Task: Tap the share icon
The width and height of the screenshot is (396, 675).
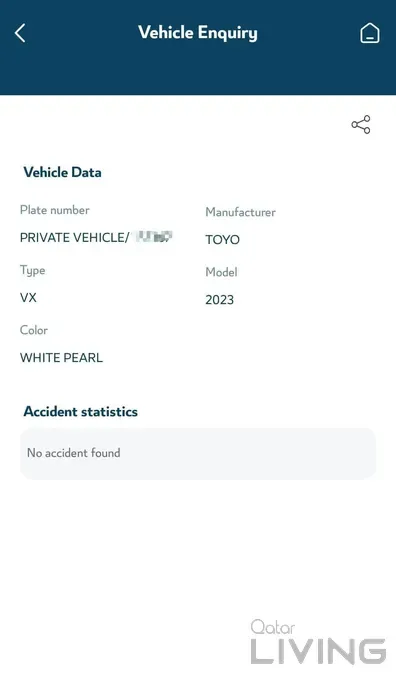Action: [361, 125]
